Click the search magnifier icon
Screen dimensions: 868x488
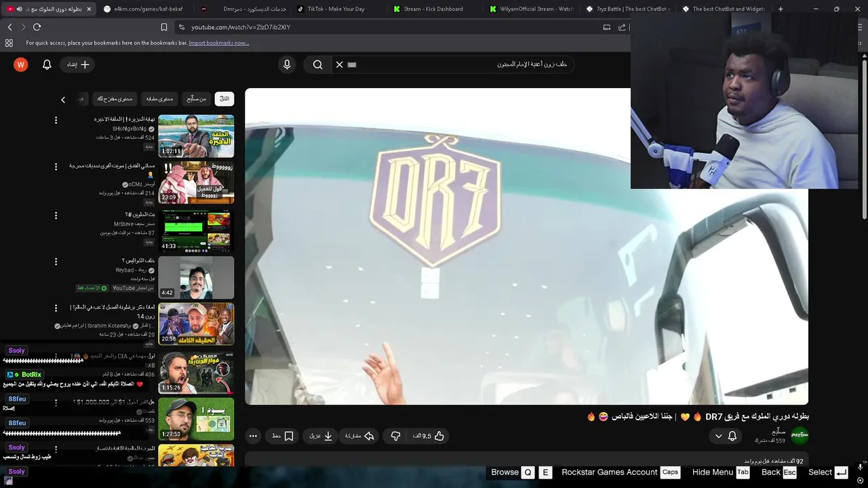[317, 64]
